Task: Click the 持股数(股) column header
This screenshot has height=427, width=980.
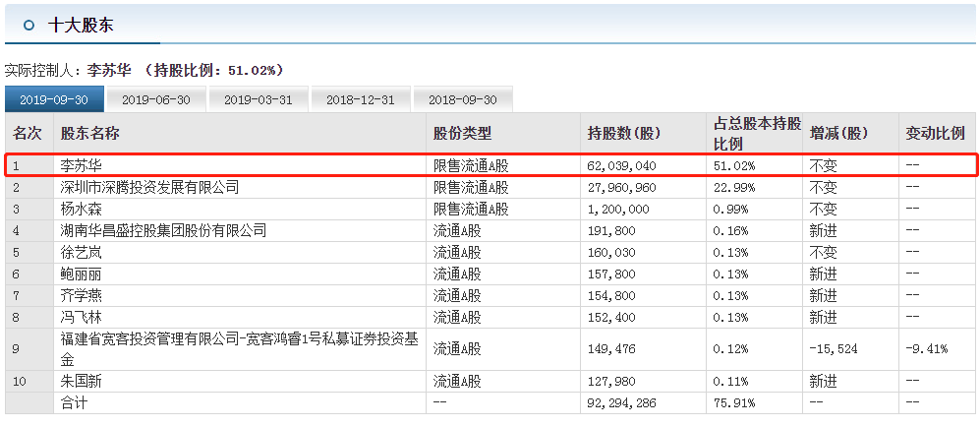Action: click(624, 133)
